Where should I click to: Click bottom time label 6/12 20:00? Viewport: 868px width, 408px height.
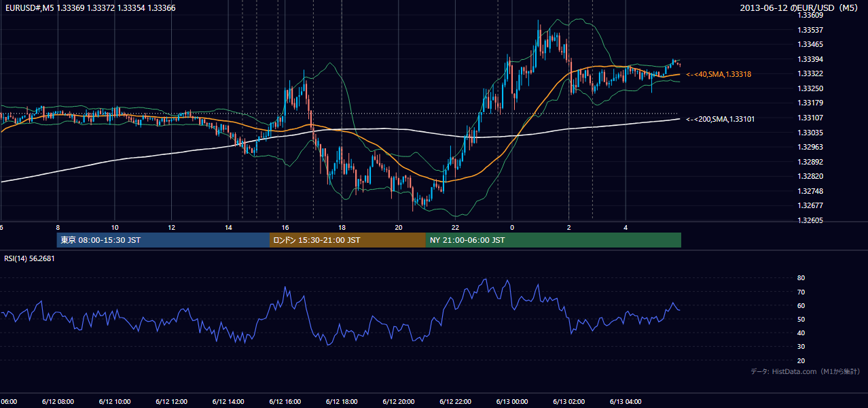tap(398, 401)
